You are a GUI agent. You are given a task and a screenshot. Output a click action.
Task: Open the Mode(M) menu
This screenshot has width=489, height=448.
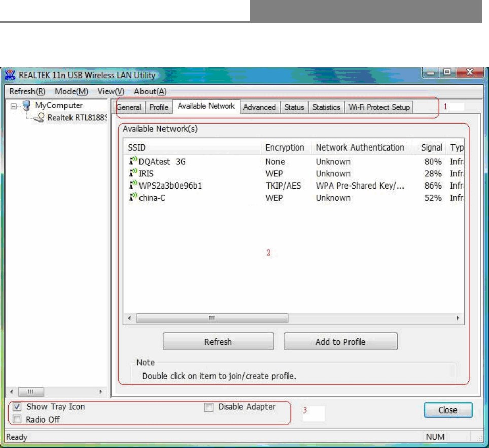pos(72,91)
